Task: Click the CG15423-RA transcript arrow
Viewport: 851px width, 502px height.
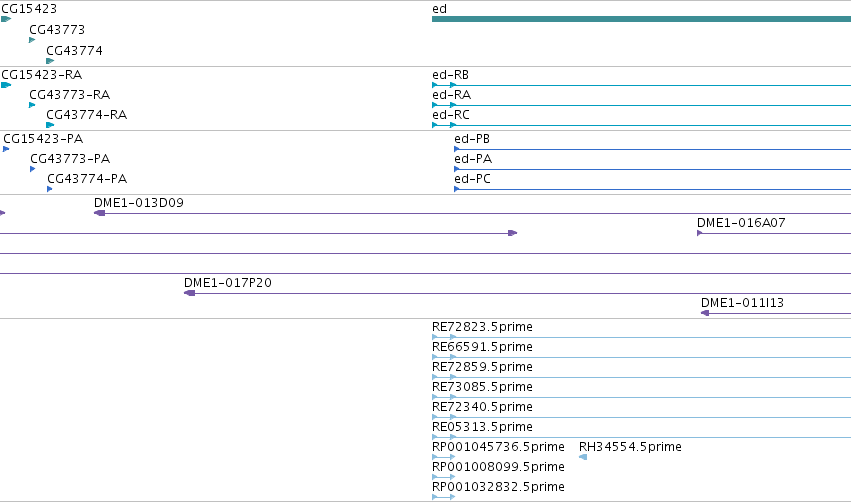Action: click(6, 85)
